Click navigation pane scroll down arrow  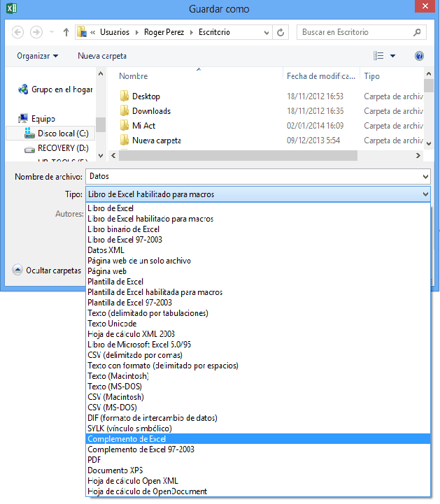pyautogui.click(x=101, y=156)
